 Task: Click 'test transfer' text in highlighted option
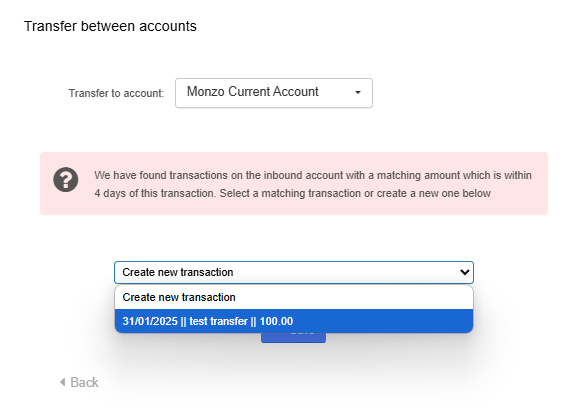coord(218,321)
